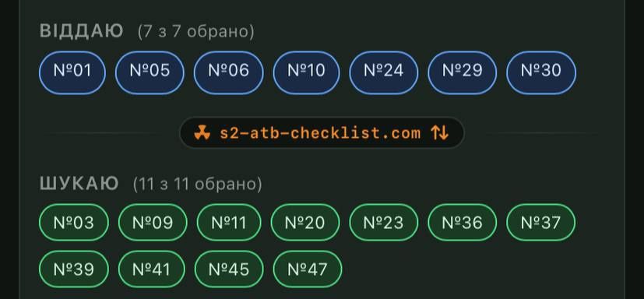Toggle blue chip №30
The width and height of the screenshot is (644, 299).
point(541,72)
